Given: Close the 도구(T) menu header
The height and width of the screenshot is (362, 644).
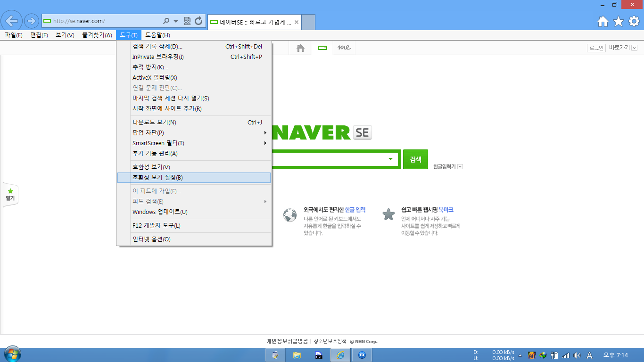Looking at the screenshot, I should point(129,35).
